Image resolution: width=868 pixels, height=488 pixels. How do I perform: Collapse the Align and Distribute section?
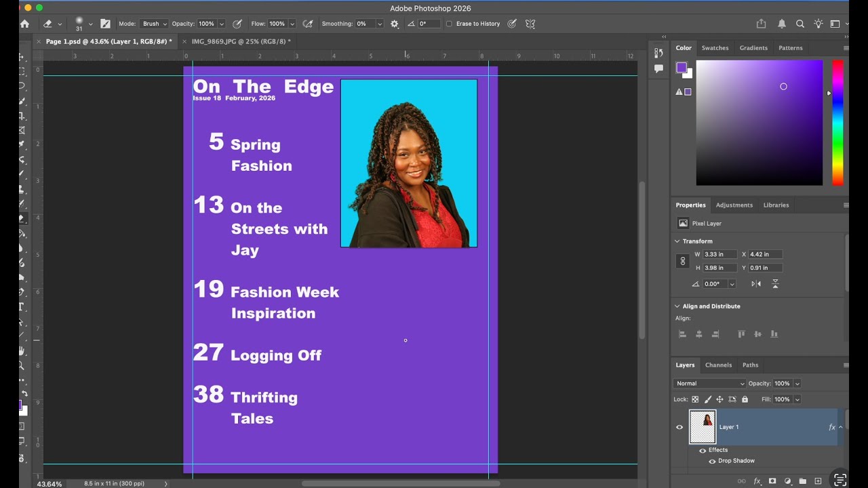point(677,306)
